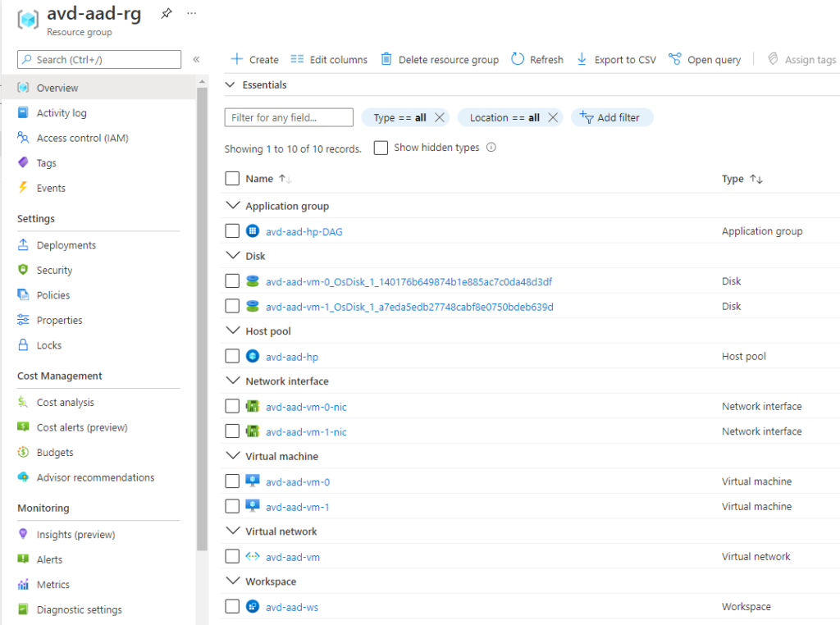Remove the Type == all filter
The image size is (840, 625).
click(440, 117)
